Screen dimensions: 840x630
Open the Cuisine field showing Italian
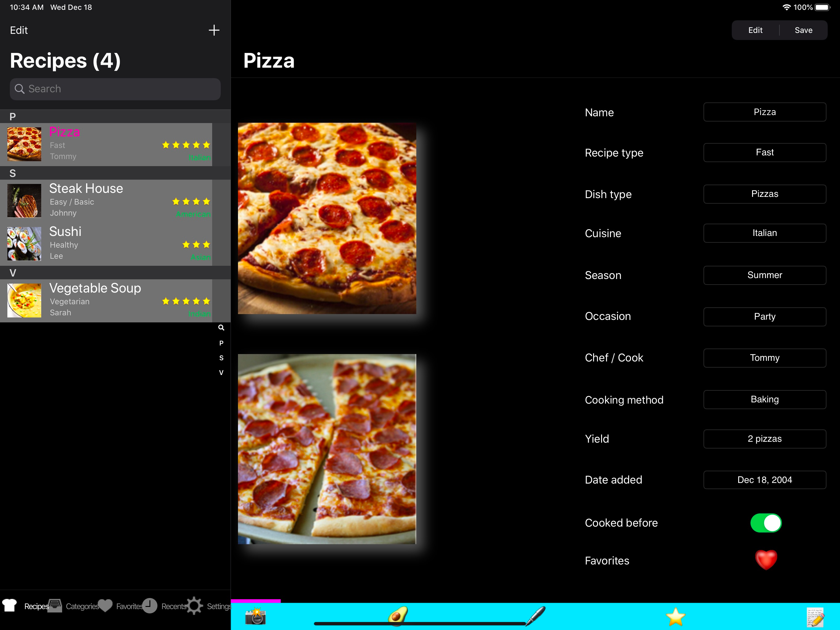pos(764,233)
